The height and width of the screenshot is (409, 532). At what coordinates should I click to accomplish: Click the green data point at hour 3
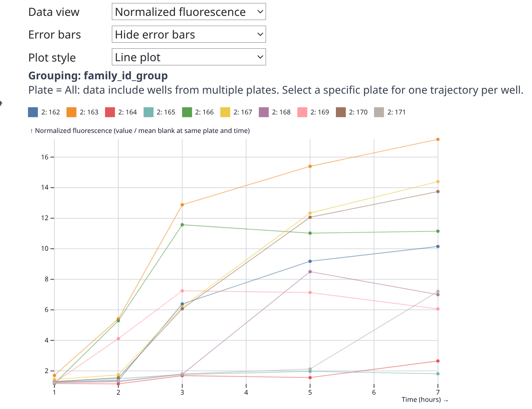click(182, 225)
